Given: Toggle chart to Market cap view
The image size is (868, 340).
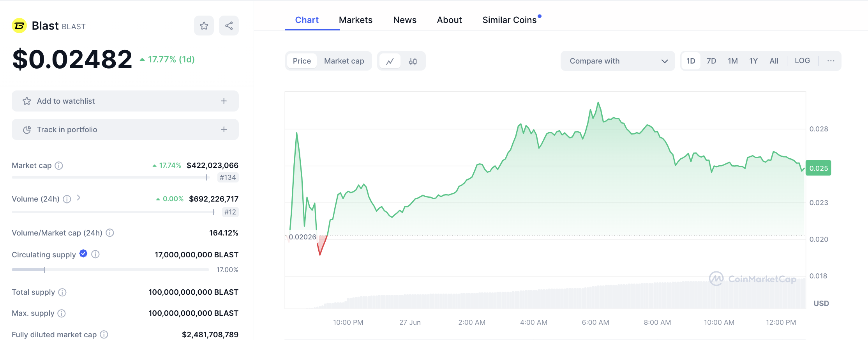Looking at the screenshot, I should (x=344, y=61).
